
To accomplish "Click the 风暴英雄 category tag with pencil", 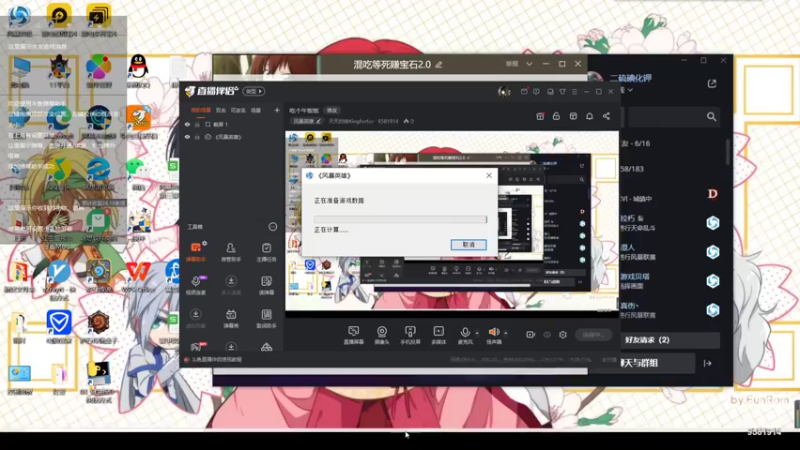I will 306,121.
